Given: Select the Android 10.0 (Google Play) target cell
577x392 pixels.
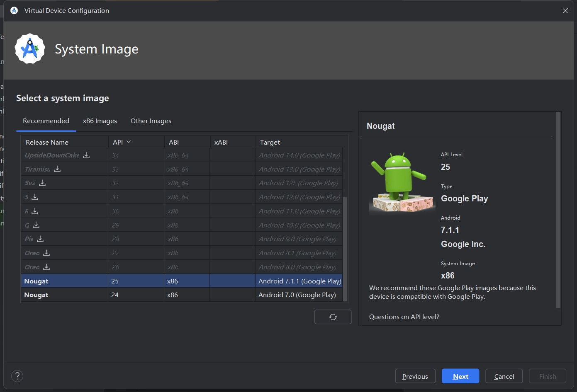Looking at the screenshot, I should [299, 225].
